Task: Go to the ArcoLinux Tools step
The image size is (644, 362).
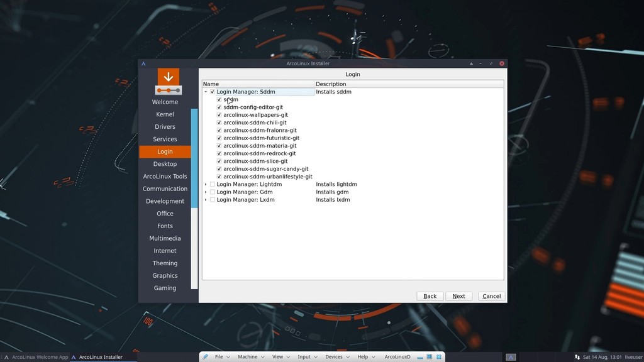Action: pyautogui.click(x=165, y=177)
